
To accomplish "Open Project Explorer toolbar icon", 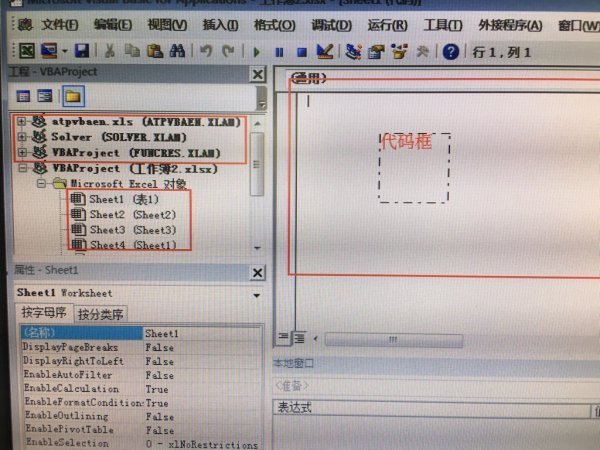I will coord(353,52).
